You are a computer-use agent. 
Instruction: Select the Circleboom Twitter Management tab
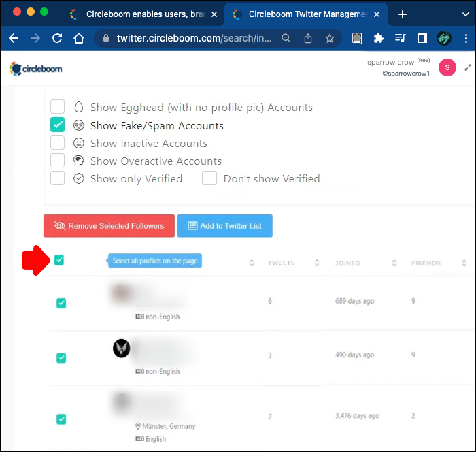[x=306, y=14]
